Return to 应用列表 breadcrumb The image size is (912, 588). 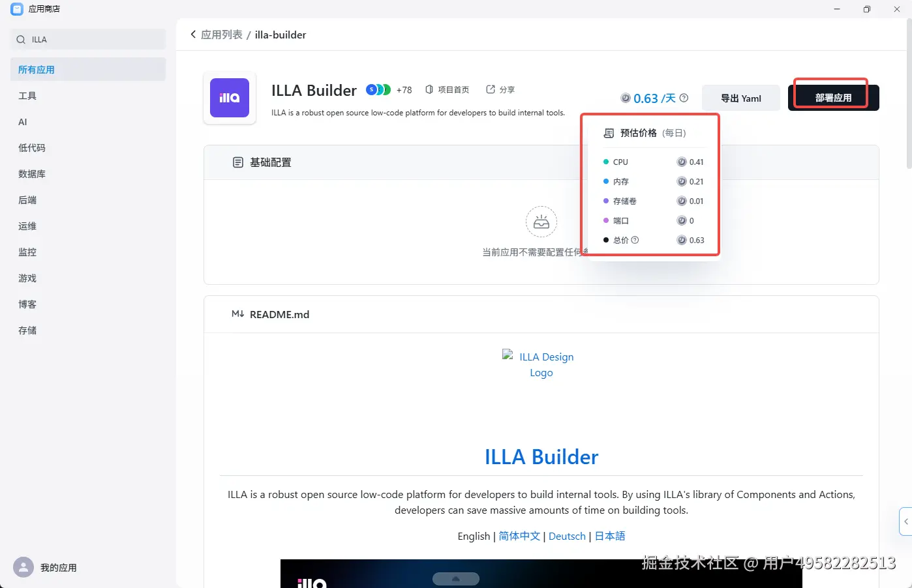[222, 35]
